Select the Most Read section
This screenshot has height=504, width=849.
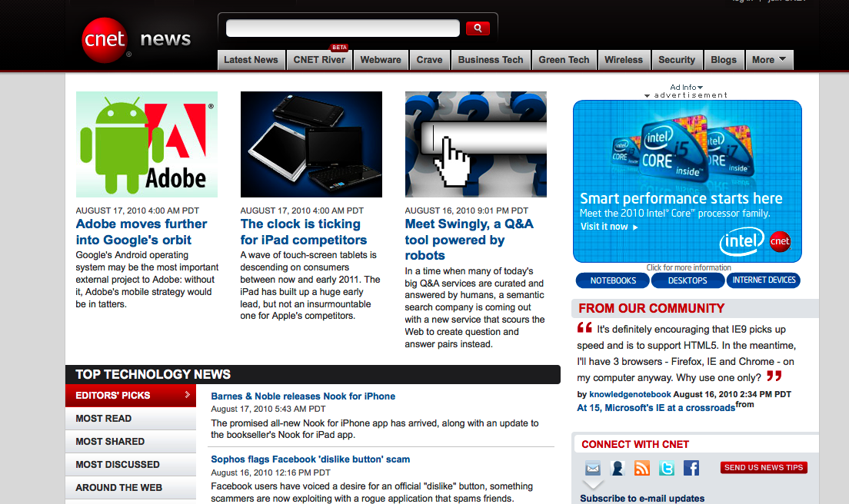click(131, 419)
